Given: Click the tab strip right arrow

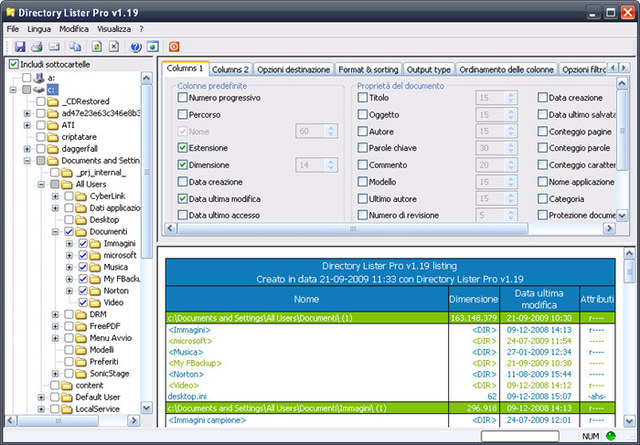Looking at the screenshot, I should [624, 68].
